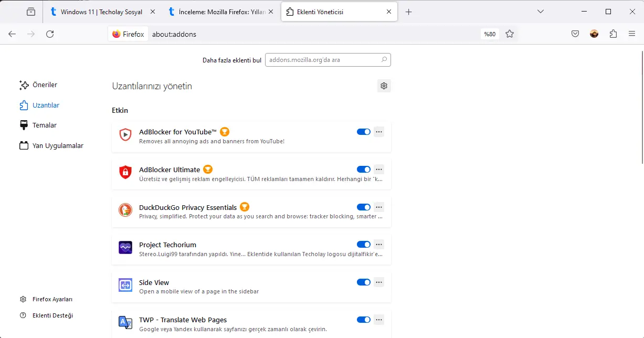Click the DuckDuckGo Privacy Essentials icon
This screenshot has height=338, width=644.
[125, 210]
